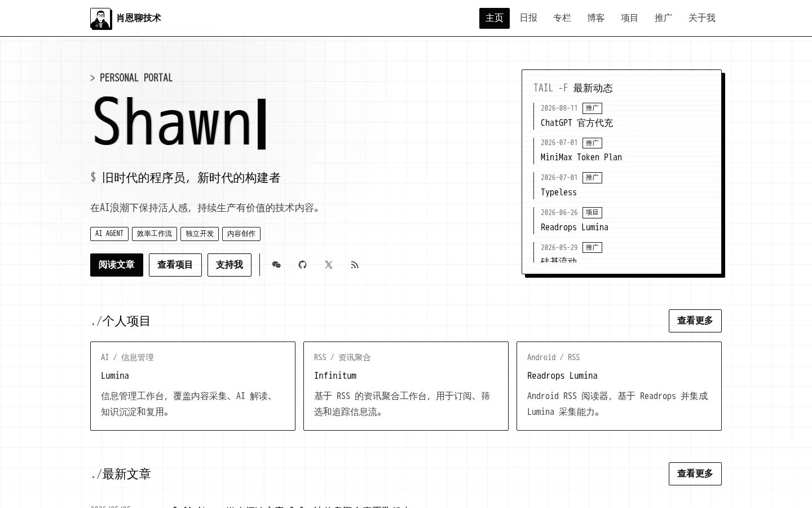
Task: Click the 支持我 button
Action: coord(230,265)
